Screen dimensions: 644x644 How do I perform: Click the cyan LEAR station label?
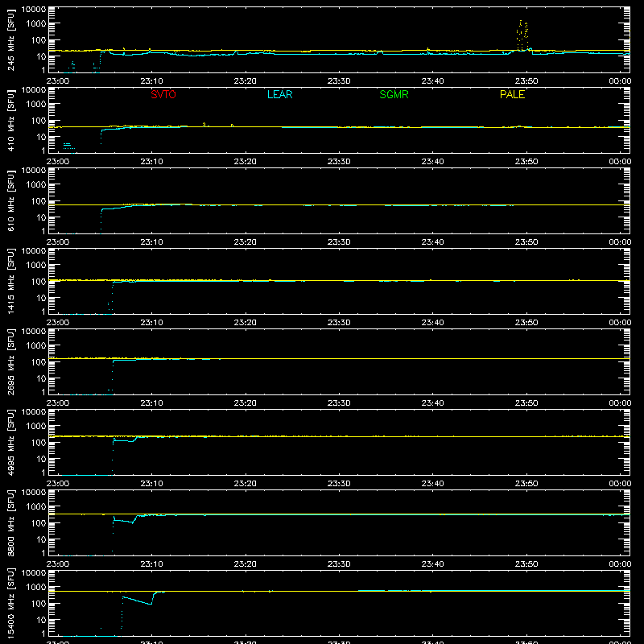click(x=279, y=94)
